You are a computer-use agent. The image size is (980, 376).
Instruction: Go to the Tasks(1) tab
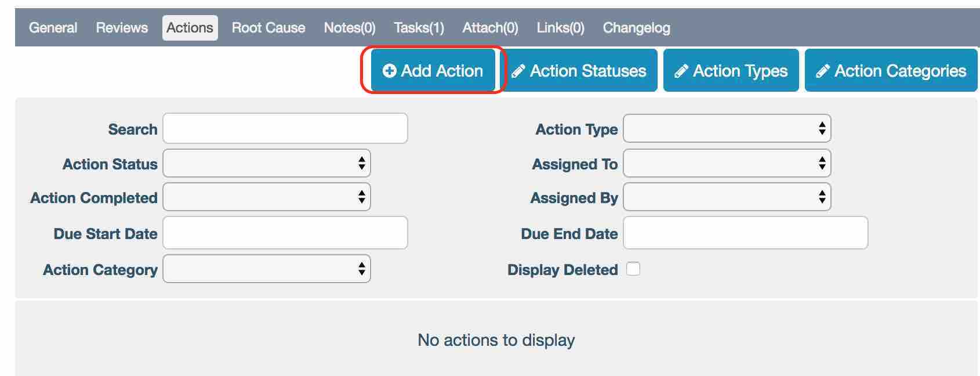click(419, 28)
